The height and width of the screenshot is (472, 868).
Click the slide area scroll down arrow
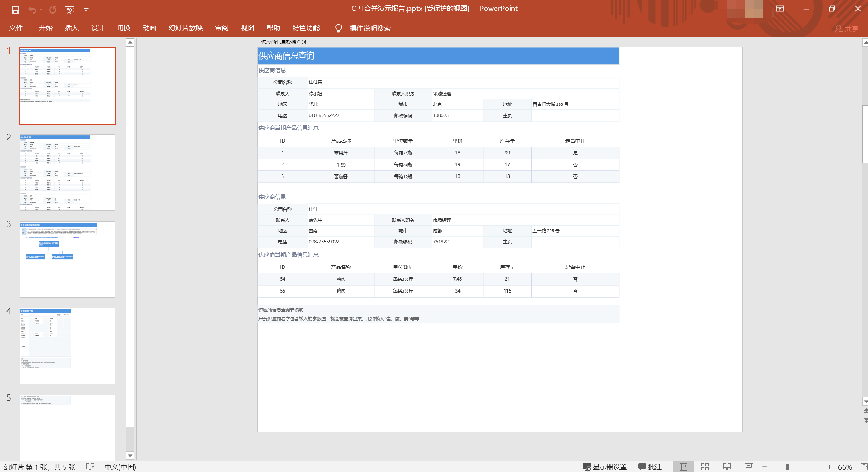coord(865,402)
